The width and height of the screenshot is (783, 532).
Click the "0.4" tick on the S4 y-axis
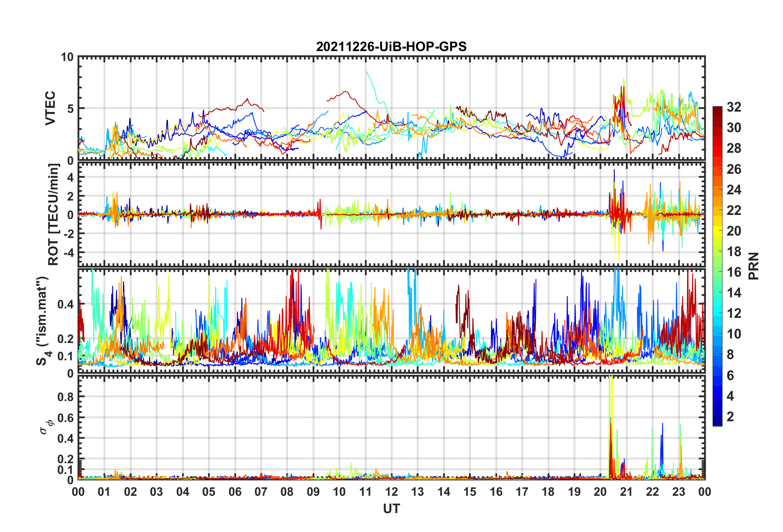click(65, 304)
